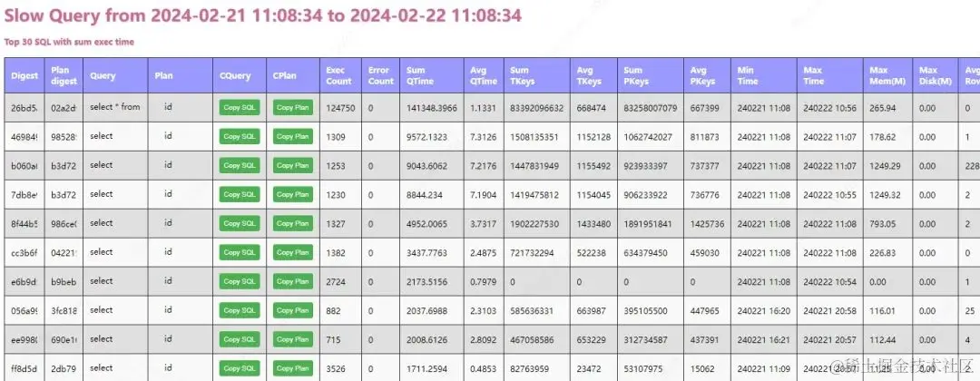Click the Plan digest column header
The height and width of the screenshot is (381, 980).
coord(64,75)
